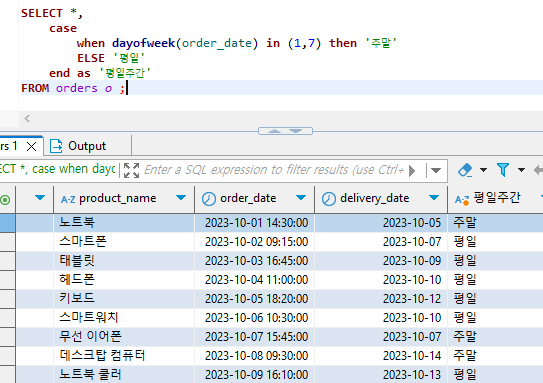Open delivery_date column filter dropdown
The width and height of the screenshot is (543, 383).
tap(434, 198)
